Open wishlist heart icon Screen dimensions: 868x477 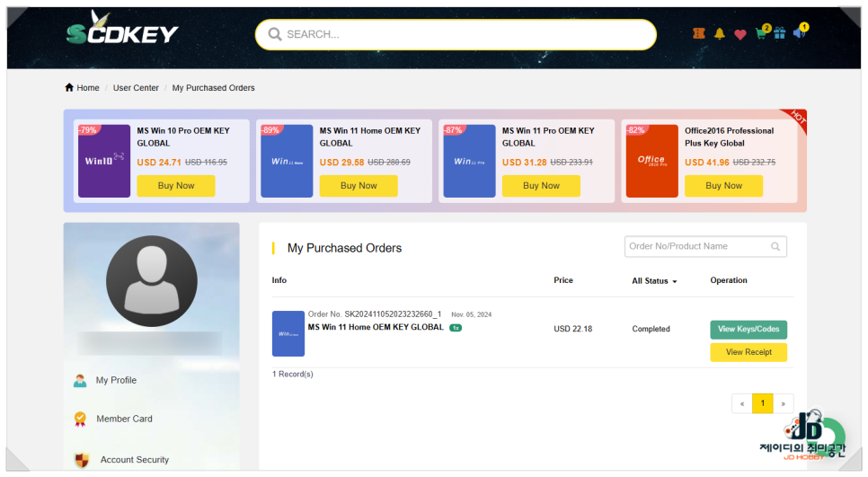click(740, 34)
